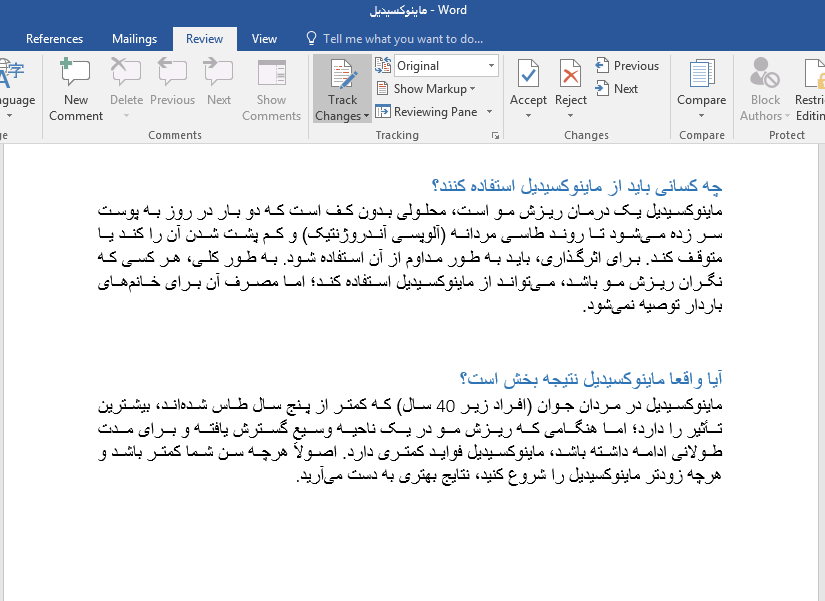The image size is (825, 601).
Task: Go to Next comment icon
Action: [218, 72]
